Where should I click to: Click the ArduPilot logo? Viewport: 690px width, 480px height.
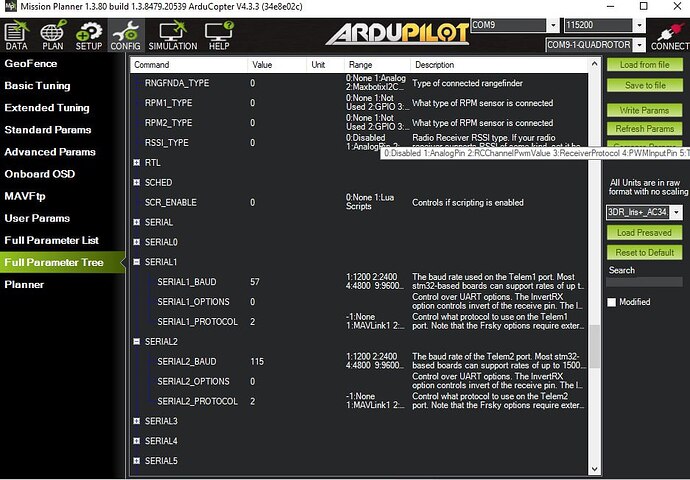[398, 33]
